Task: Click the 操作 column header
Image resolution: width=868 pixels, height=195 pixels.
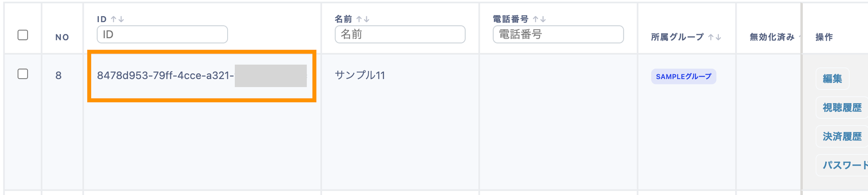Action: pos(824,37)
